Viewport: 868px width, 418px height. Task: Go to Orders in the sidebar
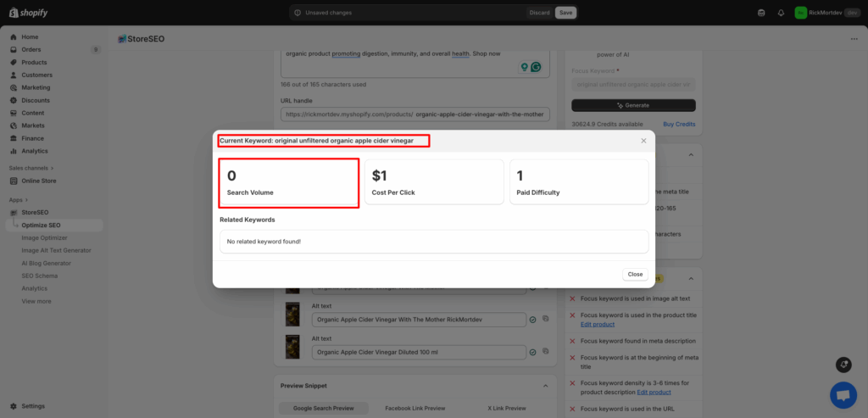[31, 50]
